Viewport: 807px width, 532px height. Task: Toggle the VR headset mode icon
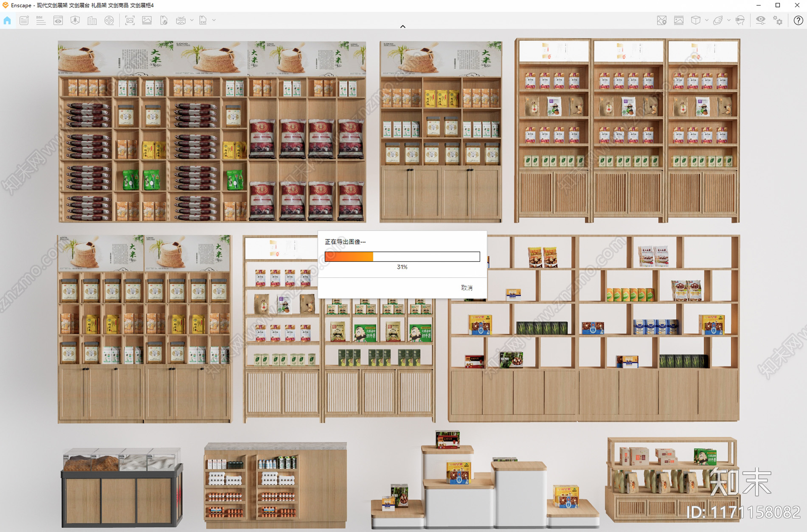pos(740,21)
